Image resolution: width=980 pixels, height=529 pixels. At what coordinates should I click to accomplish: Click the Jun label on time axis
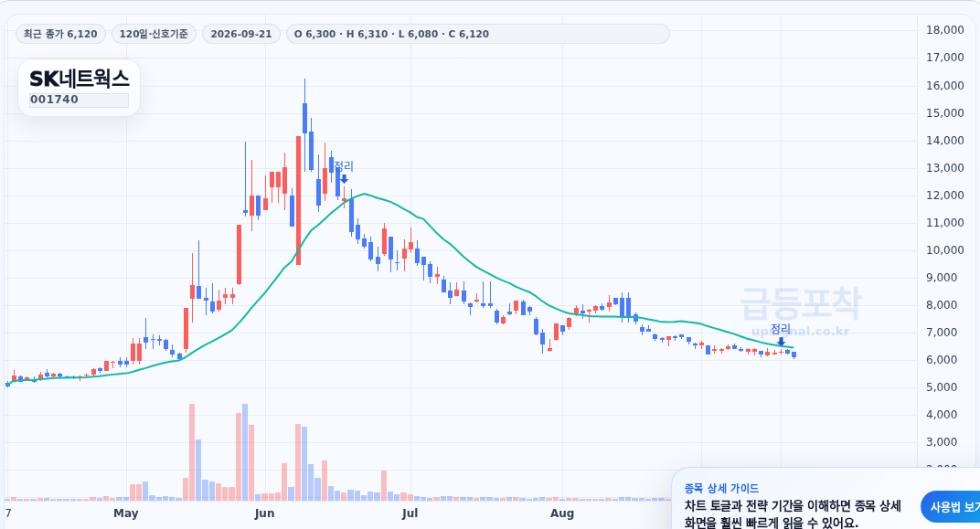(x=264, y=513)
